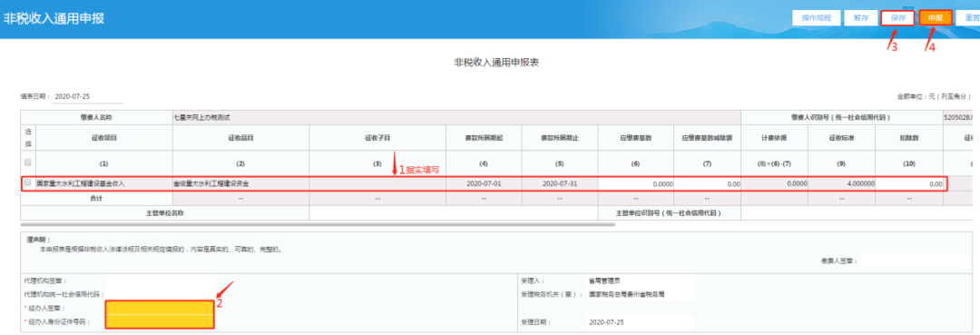This screenshot has height=335, width=980.
Task: Click the 受理日期 value 2020-07-25
Action: pyautogui.click(x=606, y=322)
